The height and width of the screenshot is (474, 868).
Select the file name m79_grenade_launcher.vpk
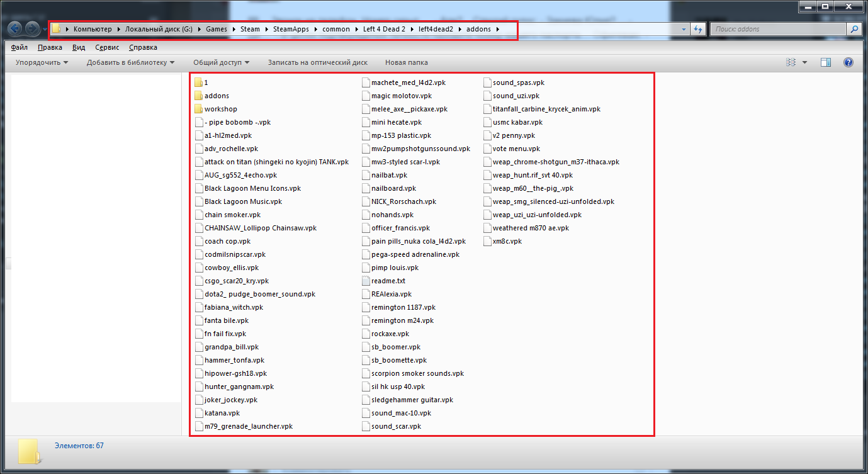(249, 426)
